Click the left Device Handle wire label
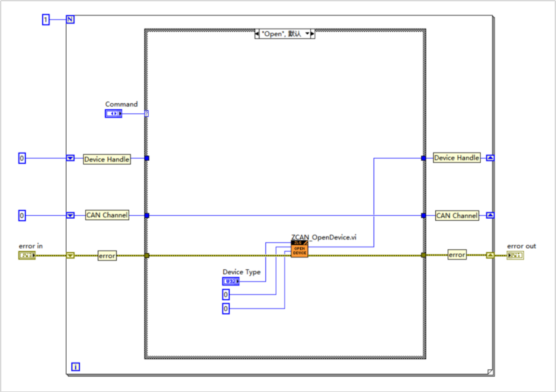Screen dimensions: 556x392 (x=107, y=159)
